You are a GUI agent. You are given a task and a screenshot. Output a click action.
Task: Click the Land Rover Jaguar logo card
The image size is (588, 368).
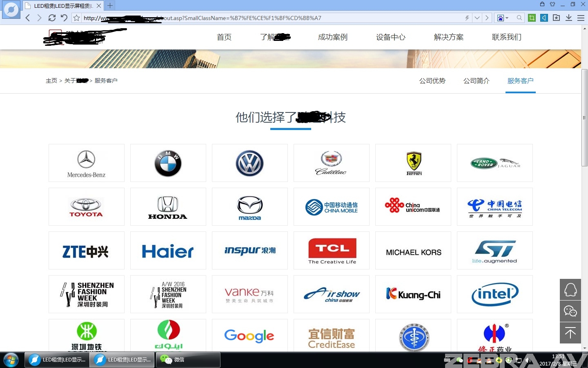tap(495, 163)
